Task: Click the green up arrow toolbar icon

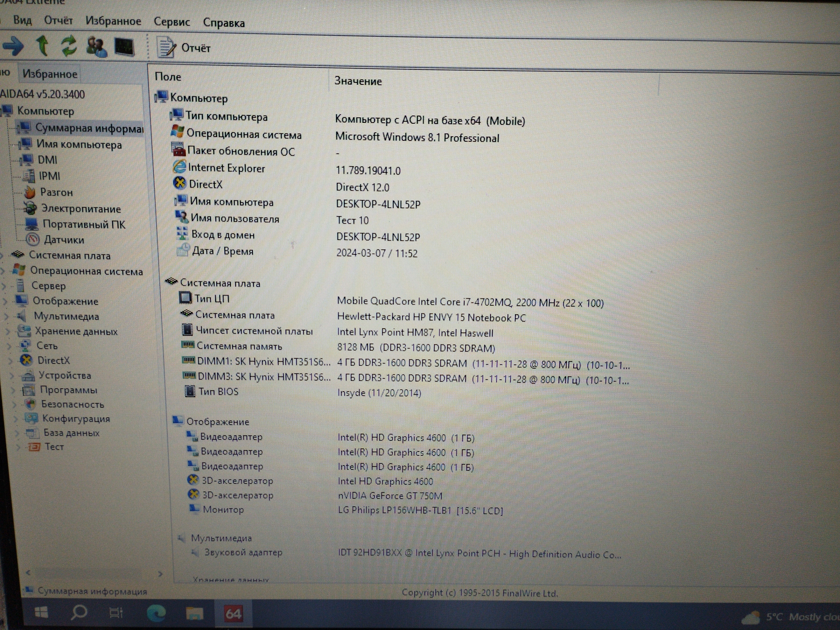Action: click(x=42, y=45)
